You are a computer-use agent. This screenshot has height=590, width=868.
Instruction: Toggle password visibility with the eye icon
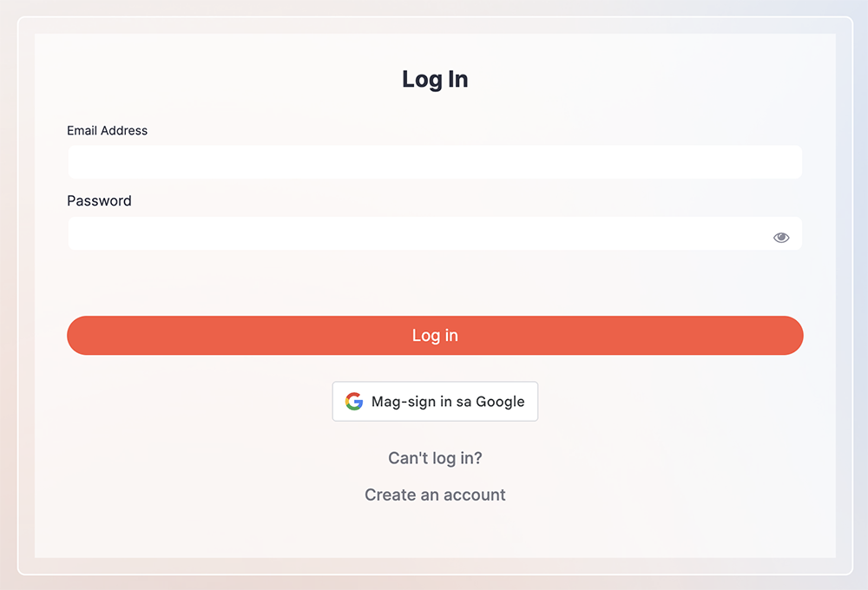(780, 236)
